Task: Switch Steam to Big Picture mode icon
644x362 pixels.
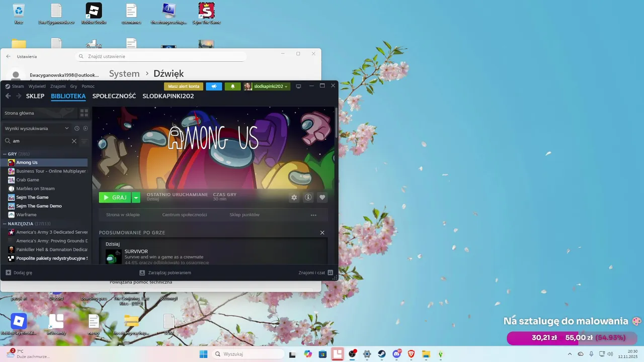Action: (x=298, y=86)
